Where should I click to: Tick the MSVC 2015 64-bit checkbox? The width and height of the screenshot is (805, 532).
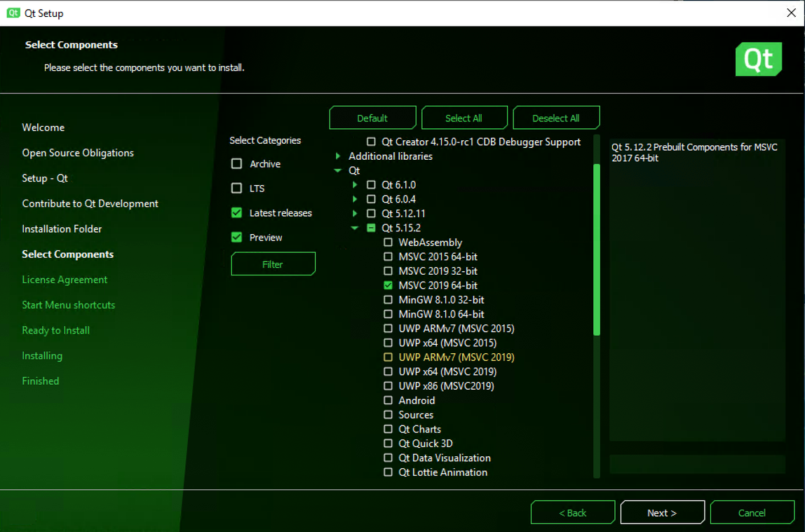(388, 257)
